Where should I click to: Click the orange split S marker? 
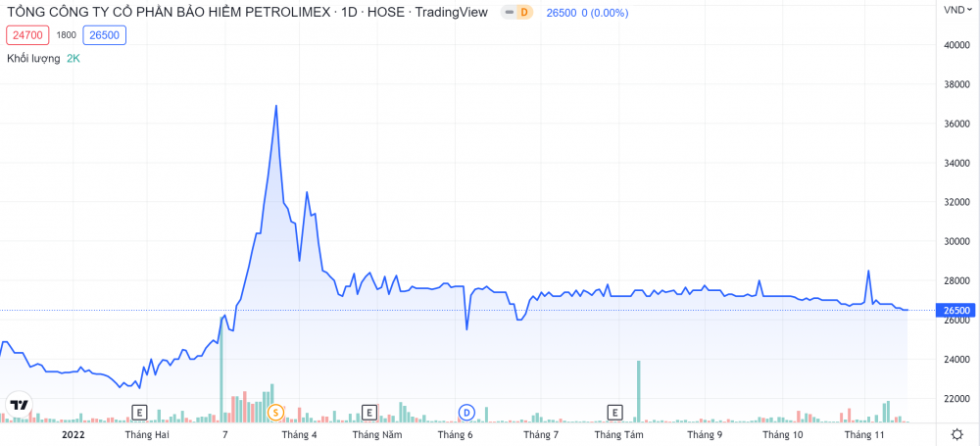tap(275, 413)
